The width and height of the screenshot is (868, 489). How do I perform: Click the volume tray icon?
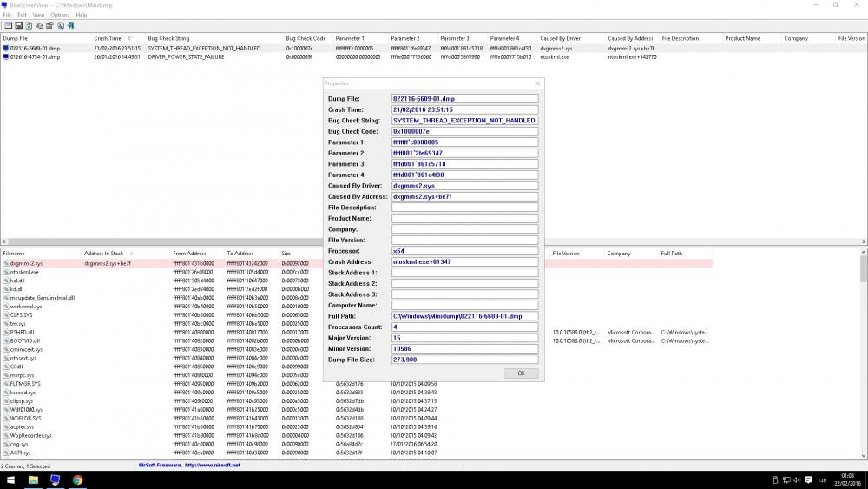797,480
